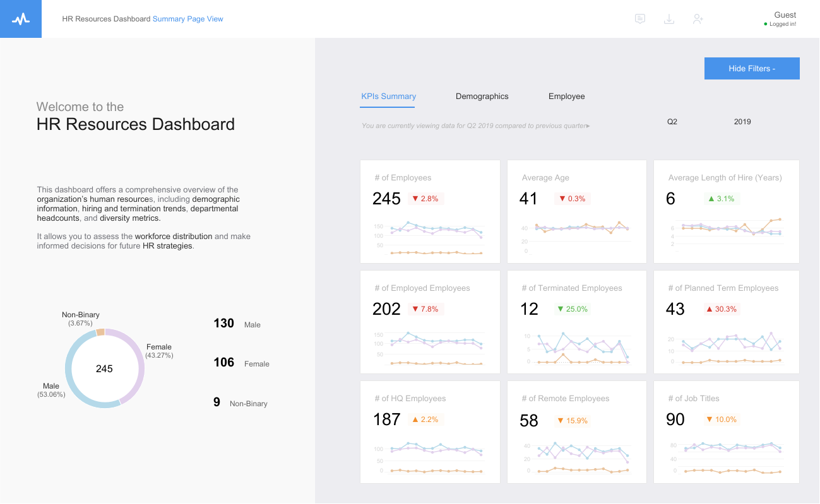Viewport: 820px width, 504px height.
Task: Click the Summary Page View link
Action: [x=187, y=19]
